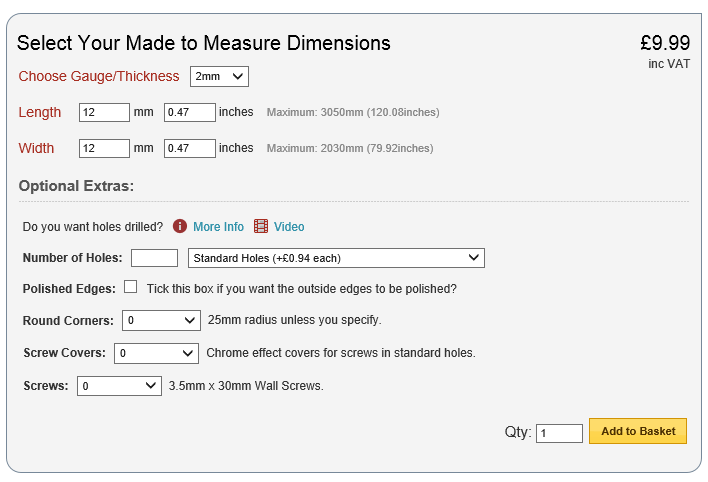Focus the Qty input box
The height and width of the screenshot is (482, 708).
pos(559,433)
